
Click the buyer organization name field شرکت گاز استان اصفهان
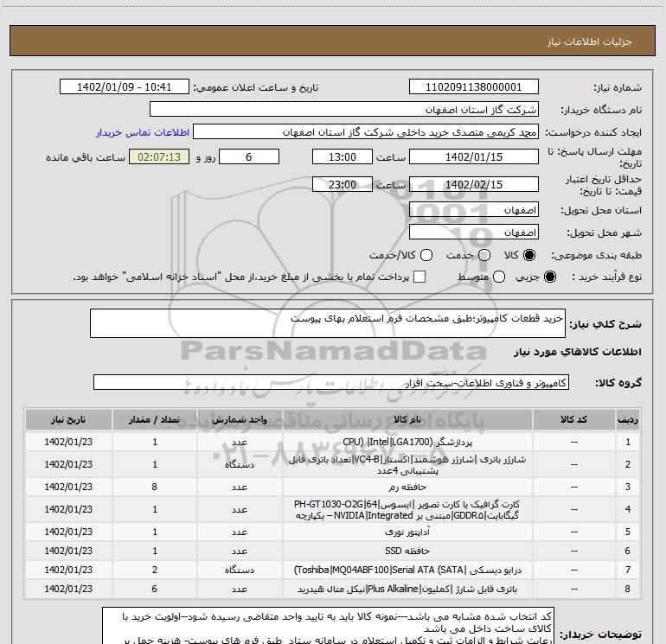pos(344,110)
